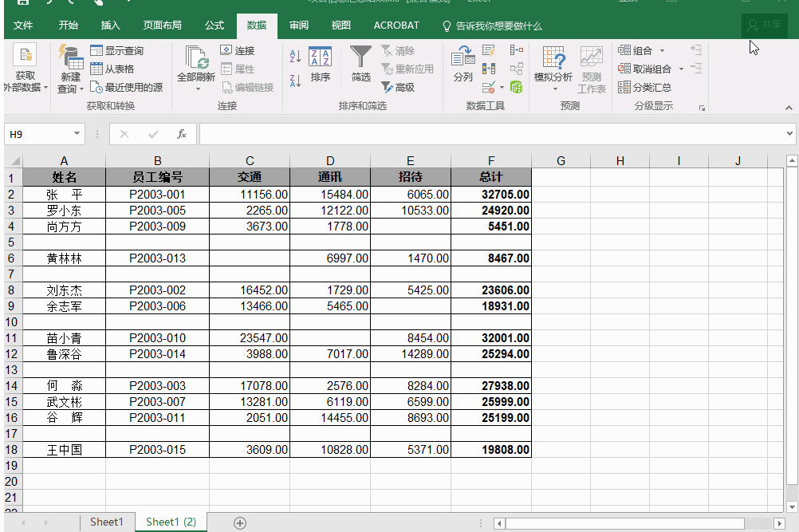This screenshot has height=532, width=799.
Task: Open Refresh All (全部刷新) dropdown arrow
Action: [x=198, y=89]
